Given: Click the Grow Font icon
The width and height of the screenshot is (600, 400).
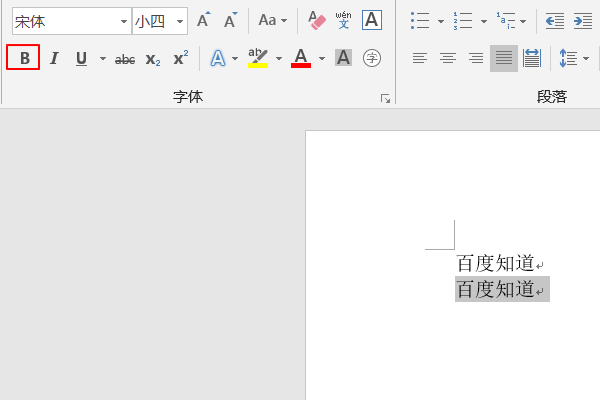Looking at the screenshot, I should point(204,20).
